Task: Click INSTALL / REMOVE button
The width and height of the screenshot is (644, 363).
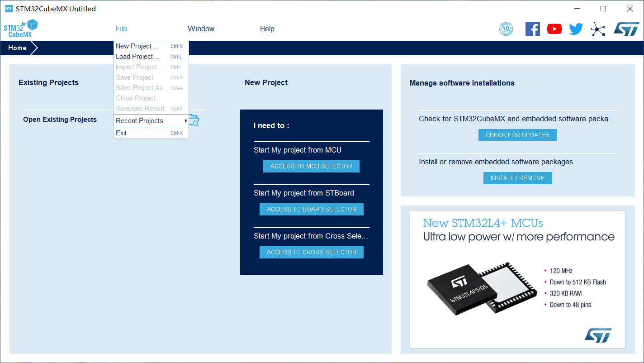Action: coord(517,178)
